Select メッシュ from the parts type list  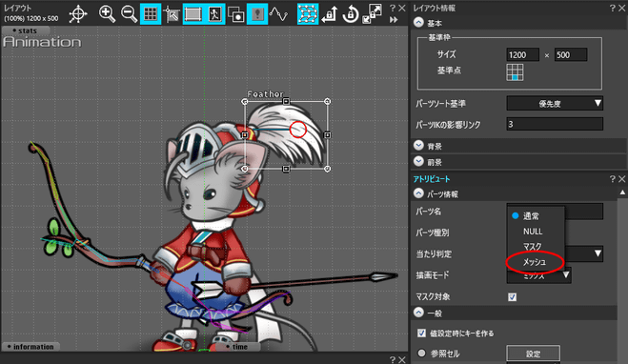point(535,262)
